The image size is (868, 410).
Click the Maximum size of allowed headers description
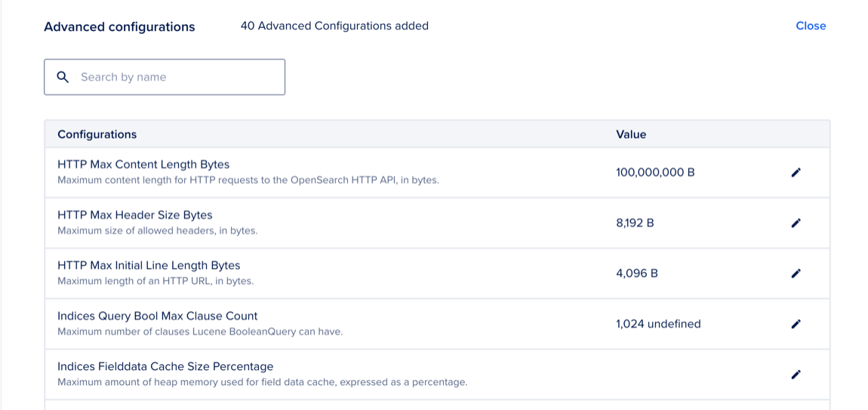[x=158, y=230]
